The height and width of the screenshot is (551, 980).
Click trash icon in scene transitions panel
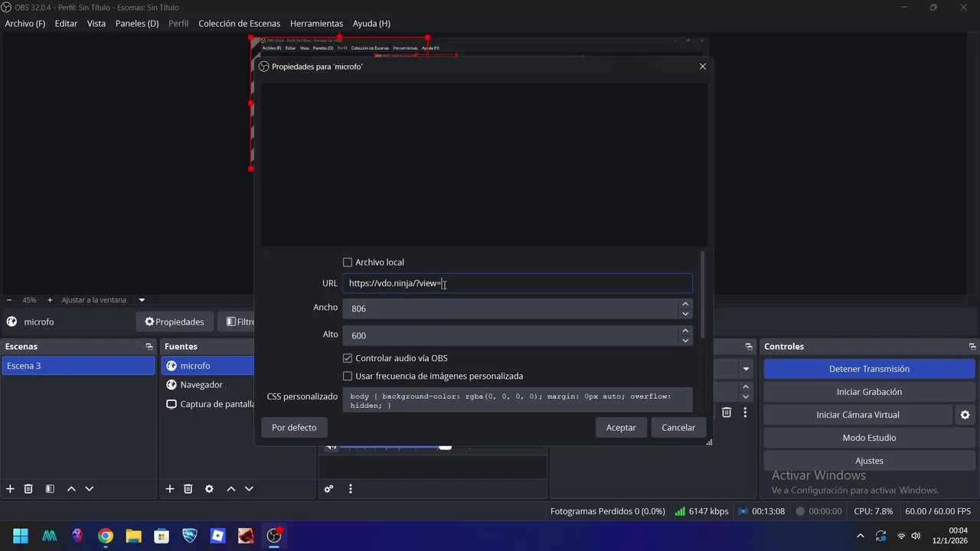click(x=727, y=412)
